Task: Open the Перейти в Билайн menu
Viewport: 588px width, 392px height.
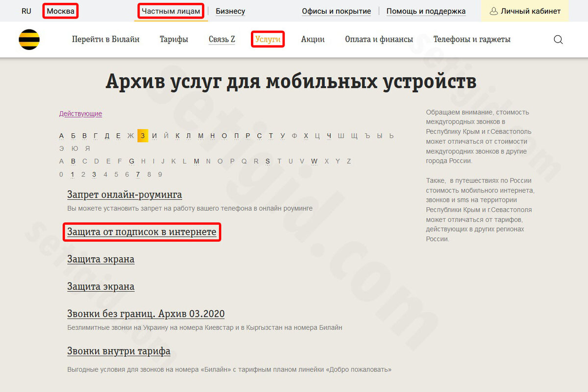Action: [x=106, y=39]
